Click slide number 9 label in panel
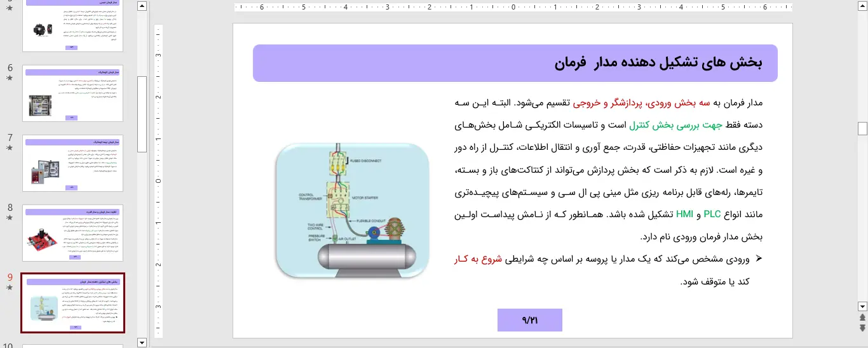The width and height of the screenshot is (868, 348). pyautogui.click(x=10, y=278)
